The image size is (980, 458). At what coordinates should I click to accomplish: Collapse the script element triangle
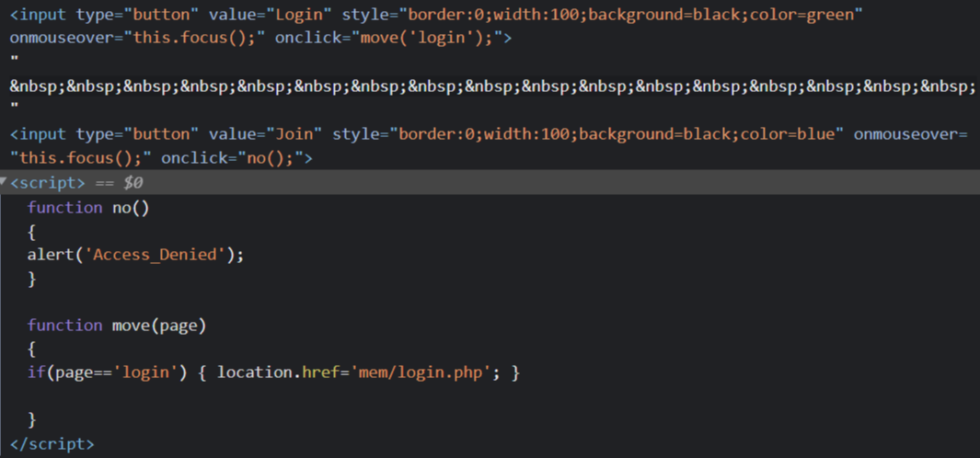click(4, 182)
